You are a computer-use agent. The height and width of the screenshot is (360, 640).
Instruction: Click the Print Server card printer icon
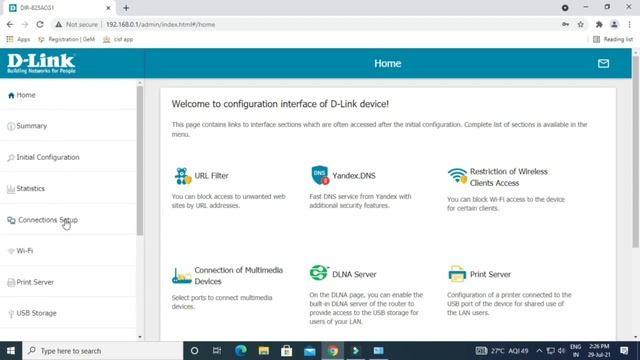tap(457, 274)
